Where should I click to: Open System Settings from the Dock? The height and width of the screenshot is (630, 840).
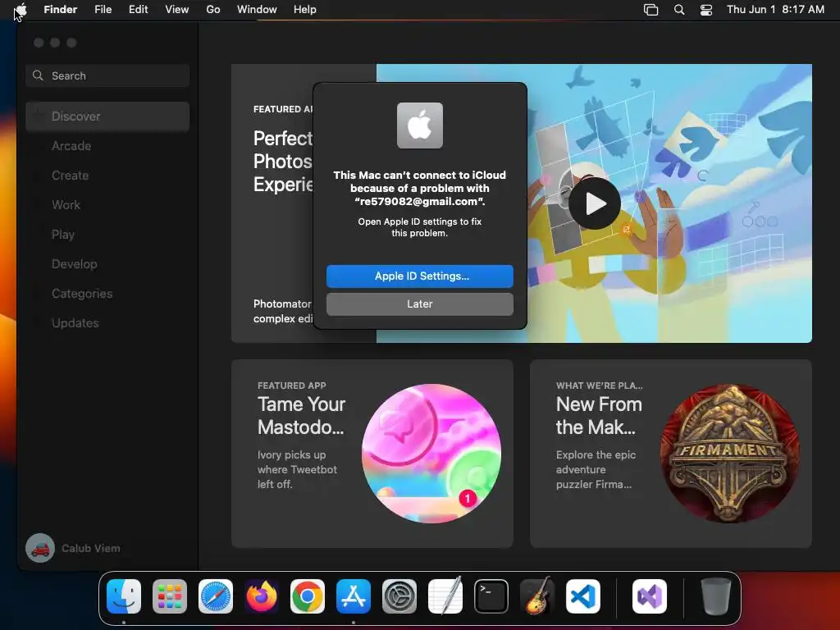[x=399, y=596]
